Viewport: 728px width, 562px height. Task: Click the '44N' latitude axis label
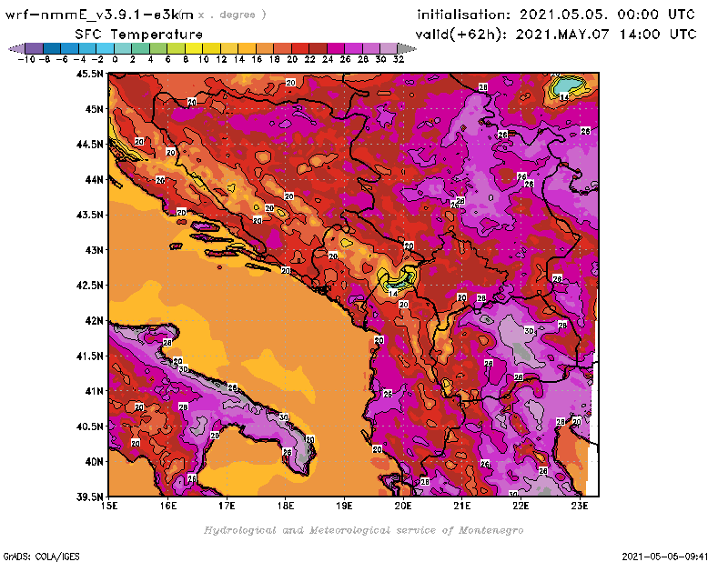click(94, 179)
